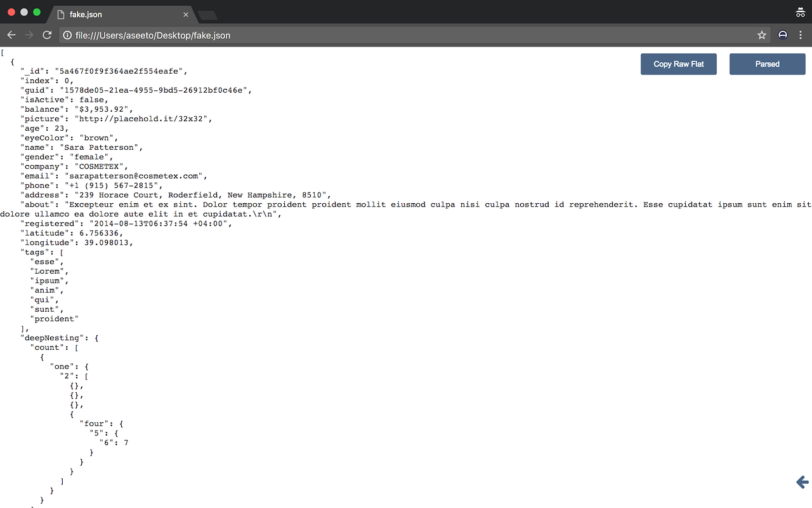812x508 pixels.
Task: Click the browser back arrow
Action: coord(11,35)
